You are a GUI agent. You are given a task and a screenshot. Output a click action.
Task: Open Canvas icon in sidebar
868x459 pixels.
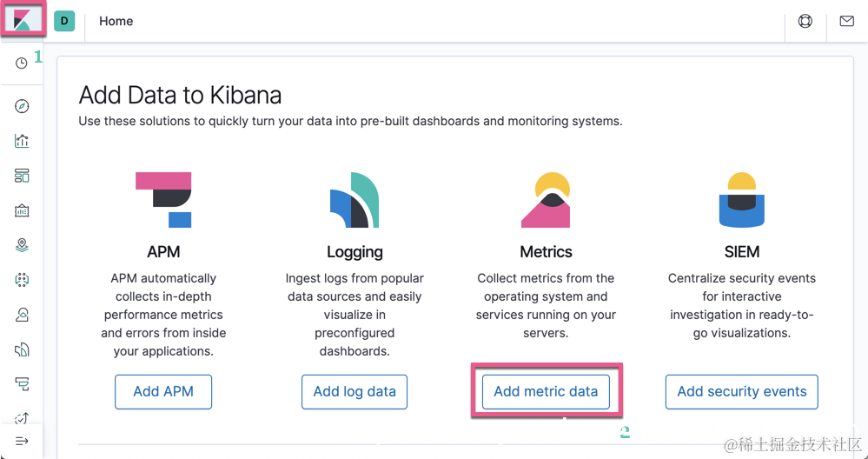point(22,210)
